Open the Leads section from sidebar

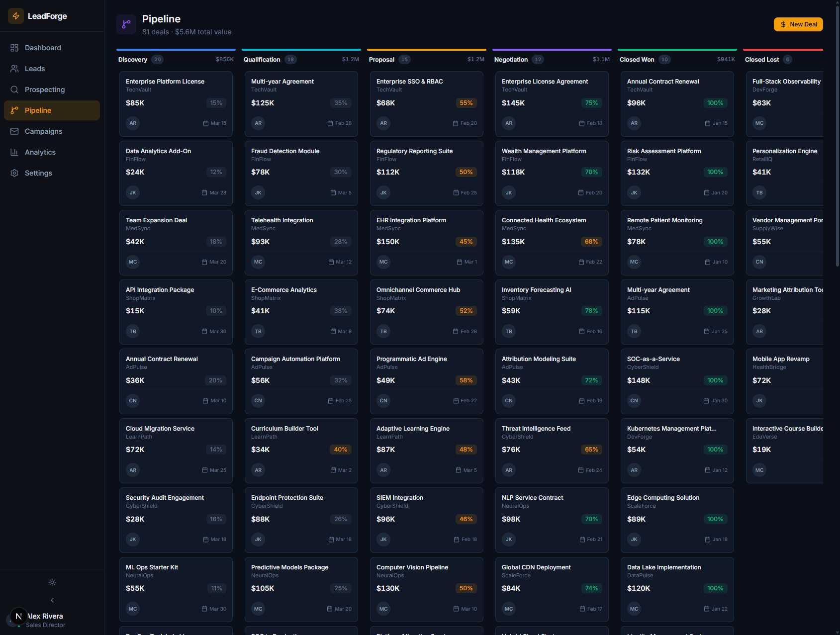coord(14,69)
